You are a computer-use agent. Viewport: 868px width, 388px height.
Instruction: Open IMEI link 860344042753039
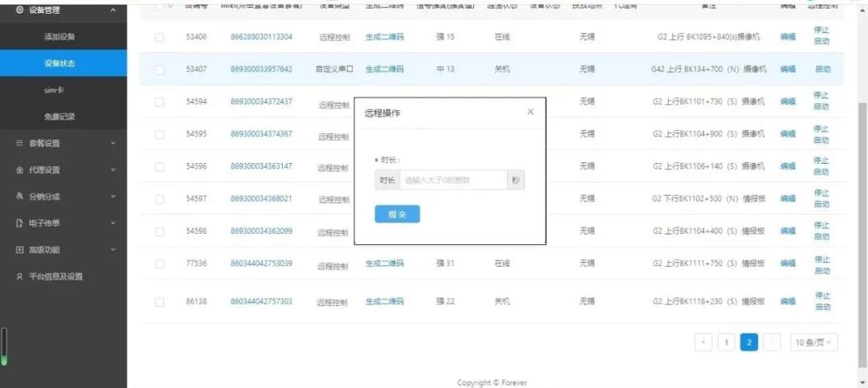(261, 263)
